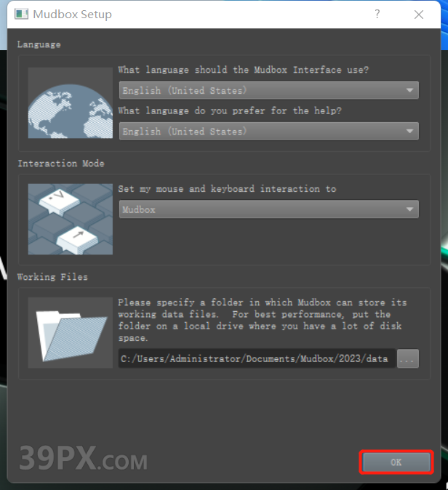Click the working data folder instruction text

click(x=262, y=320)
